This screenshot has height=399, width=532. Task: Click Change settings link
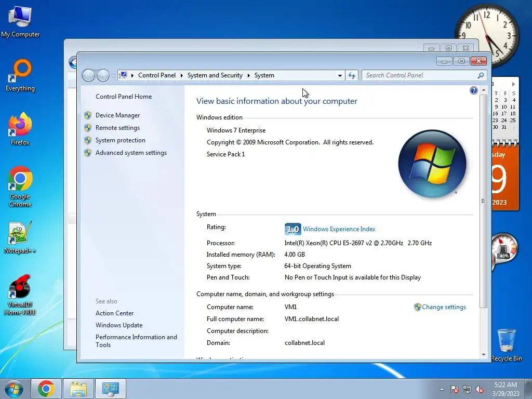pos(444,307)
